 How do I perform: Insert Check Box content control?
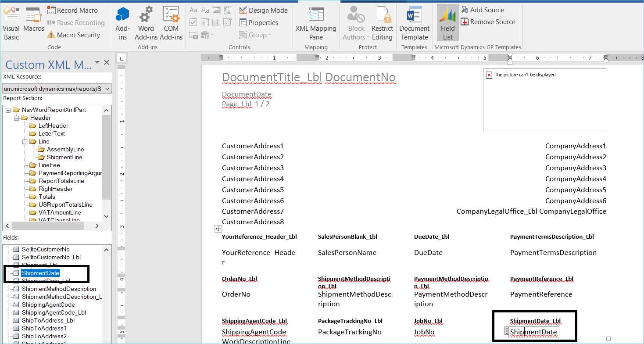(193, 22)
